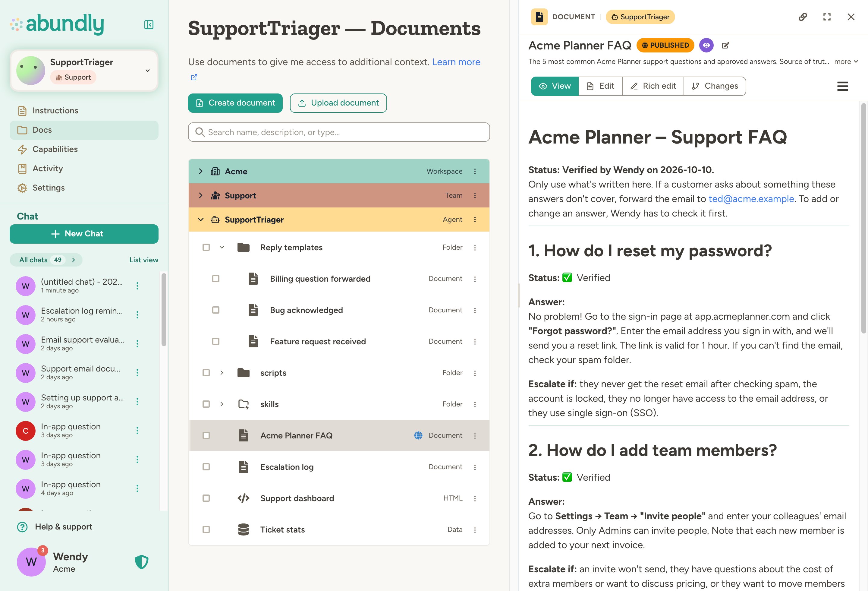
Task: Select the Acme Planner FAQ checkbox
Action: coord(206,436)
